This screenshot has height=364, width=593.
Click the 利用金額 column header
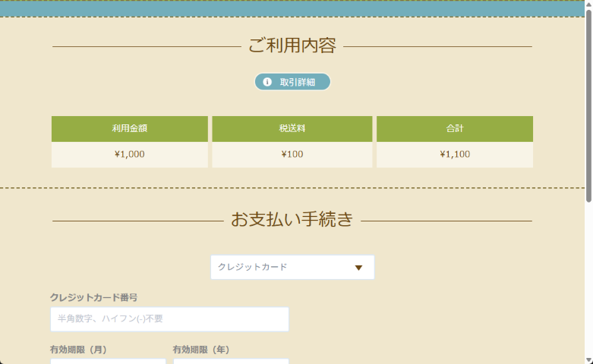pos(130,129)
